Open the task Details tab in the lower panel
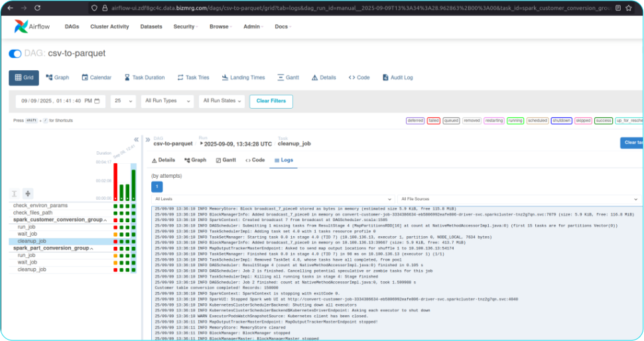This screenshot has width=644, height=341. (163, 161)
